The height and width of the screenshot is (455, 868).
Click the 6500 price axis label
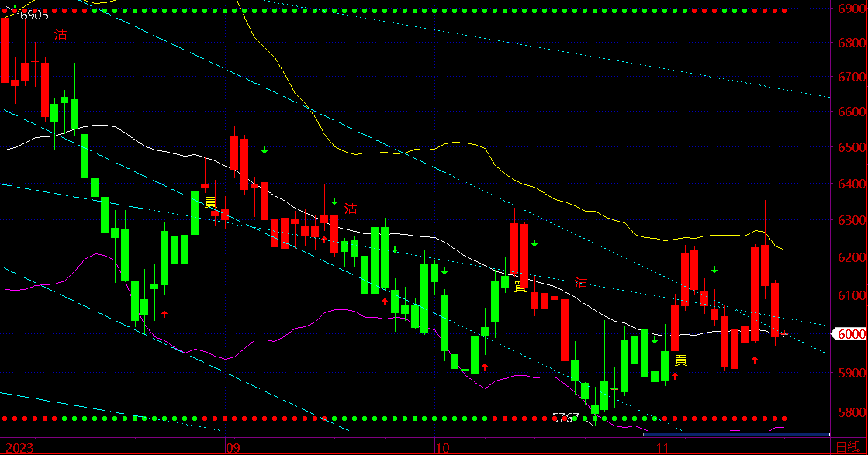tap(852, 147)
